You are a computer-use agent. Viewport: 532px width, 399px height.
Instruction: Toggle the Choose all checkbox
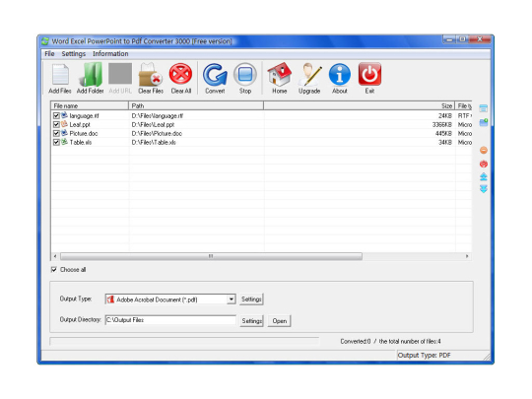pyautogui.click(x=53, y=269)
